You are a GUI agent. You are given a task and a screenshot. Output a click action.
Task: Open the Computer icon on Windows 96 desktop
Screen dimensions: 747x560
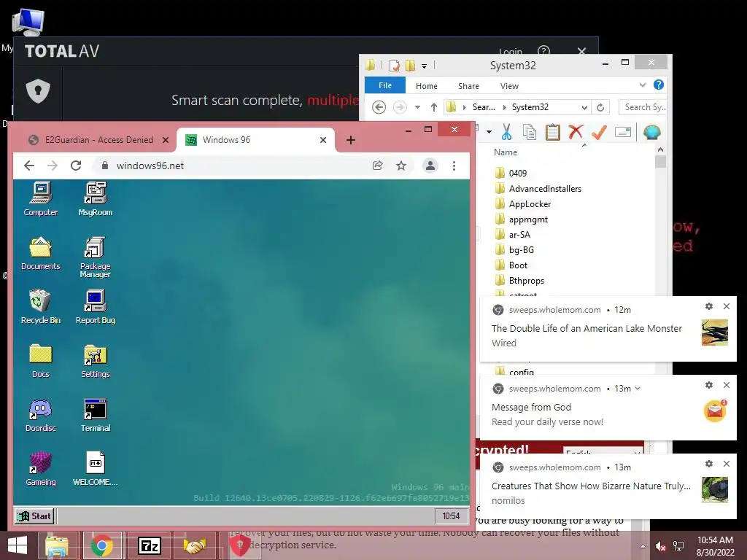coord(41,199)
